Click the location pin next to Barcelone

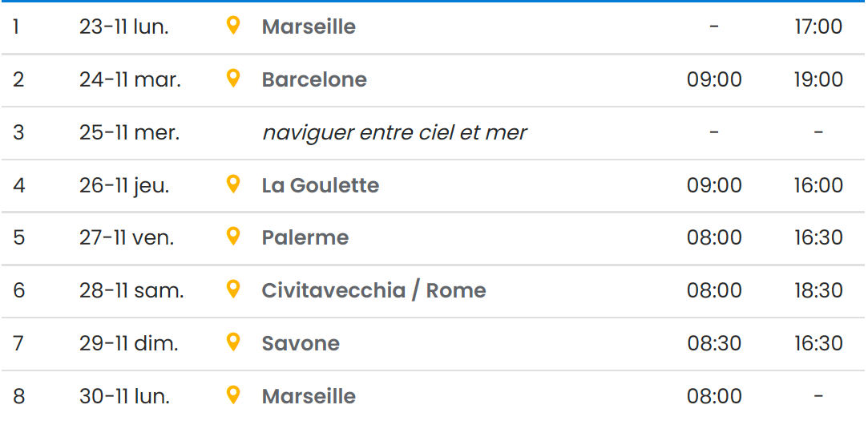click(x=233, y=79)
